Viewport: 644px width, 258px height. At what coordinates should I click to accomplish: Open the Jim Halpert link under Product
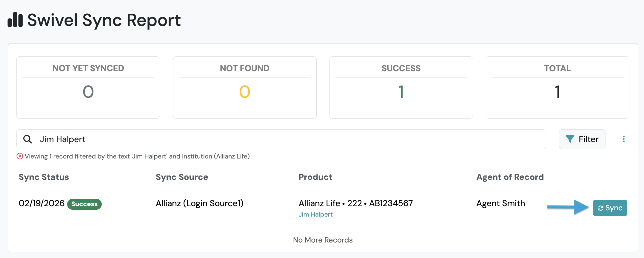[x=315, y=215]
